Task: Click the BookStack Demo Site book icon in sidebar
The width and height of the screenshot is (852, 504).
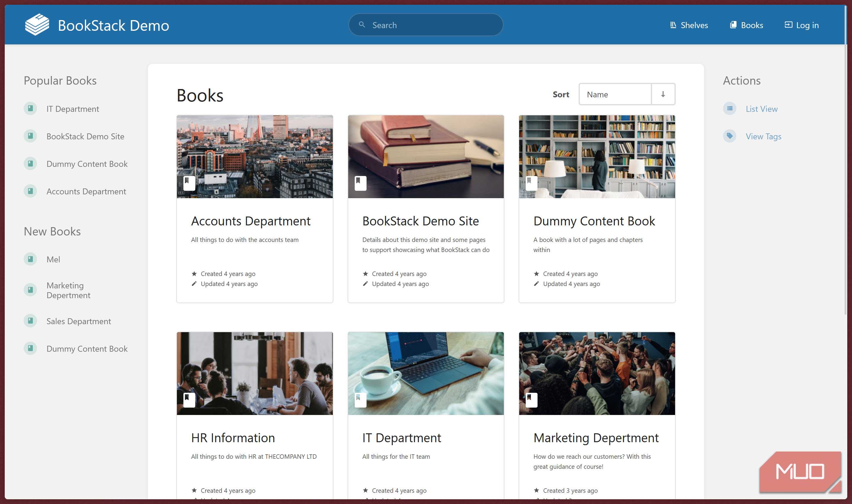Action: pyautogui.click(x=30, y=136)
